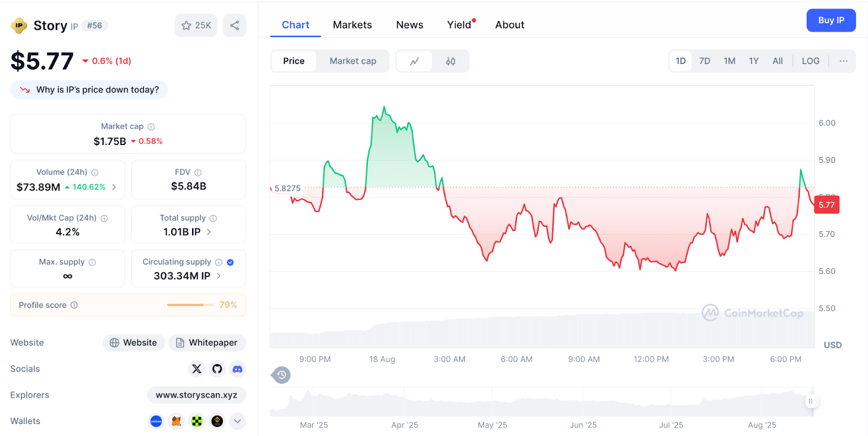868x436 pixels.
Task: Open Profile score info tooltip
Action: 74,305
